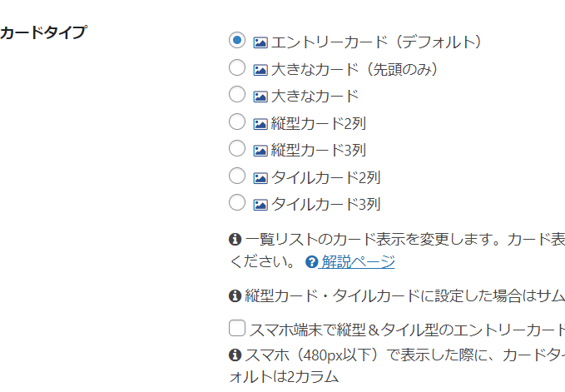This screenshot has width=565, height=392.
Task: Select the 縦型カード2列 radio button
Action: click(x=237, y=122)
